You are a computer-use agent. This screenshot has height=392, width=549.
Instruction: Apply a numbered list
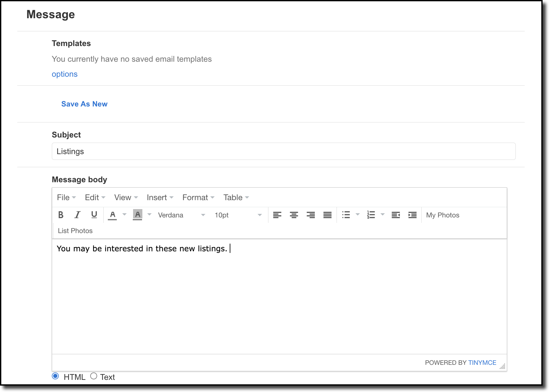click(x=371, y=215)
